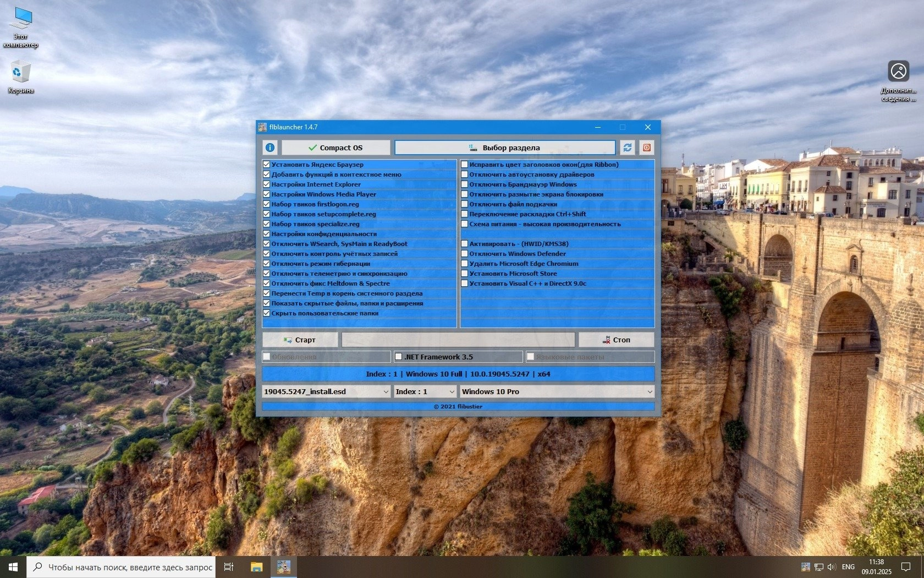Viewport: 924px width, 578px height.
Task: Click the flblauncher title bar icon
Action: [263, 127]
